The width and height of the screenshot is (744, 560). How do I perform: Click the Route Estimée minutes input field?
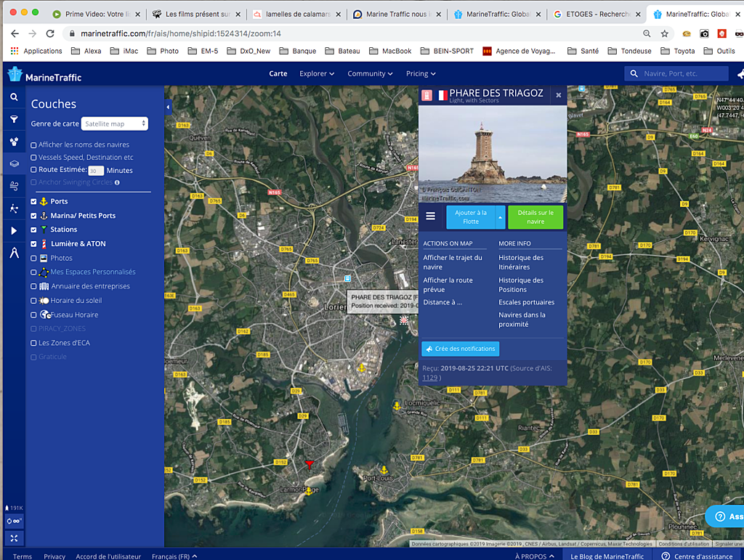pos(96,171)
